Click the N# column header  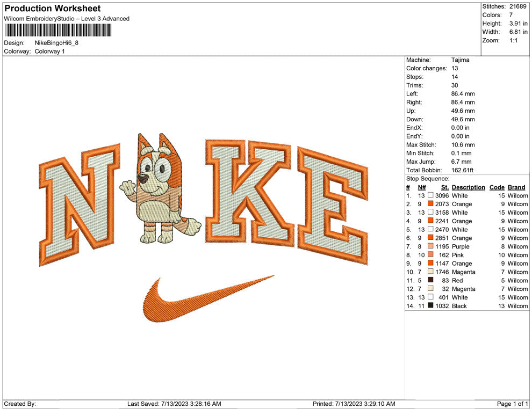pyautogui.click(x=422, y=187)
